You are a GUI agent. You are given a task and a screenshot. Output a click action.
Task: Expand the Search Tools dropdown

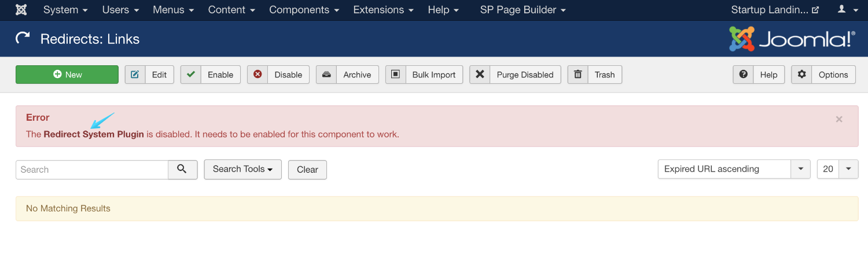click(242, 169)
